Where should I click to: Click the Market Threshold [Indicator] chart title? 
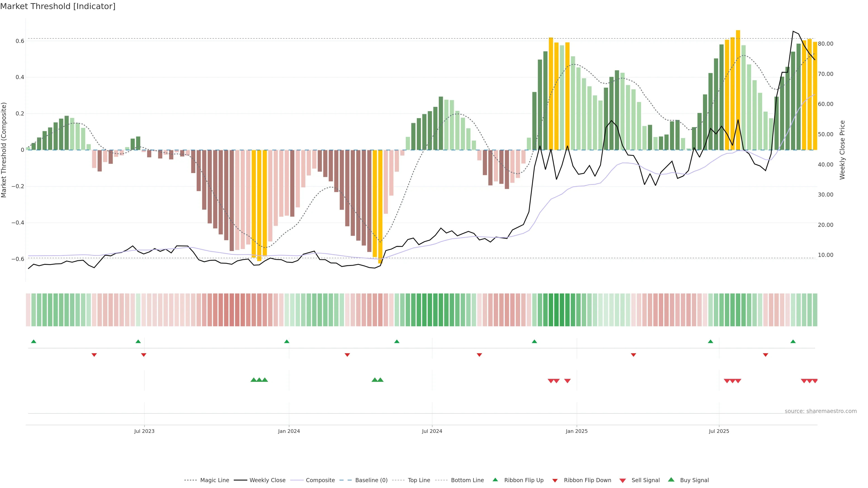58,6
